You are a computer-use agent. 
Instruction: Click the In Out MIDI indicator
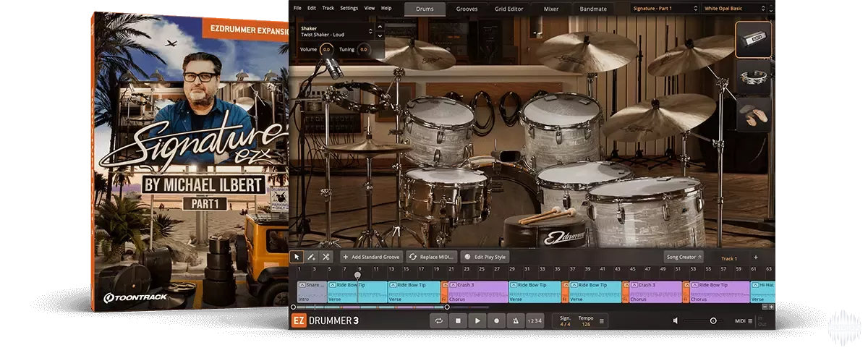click(761, 320)
